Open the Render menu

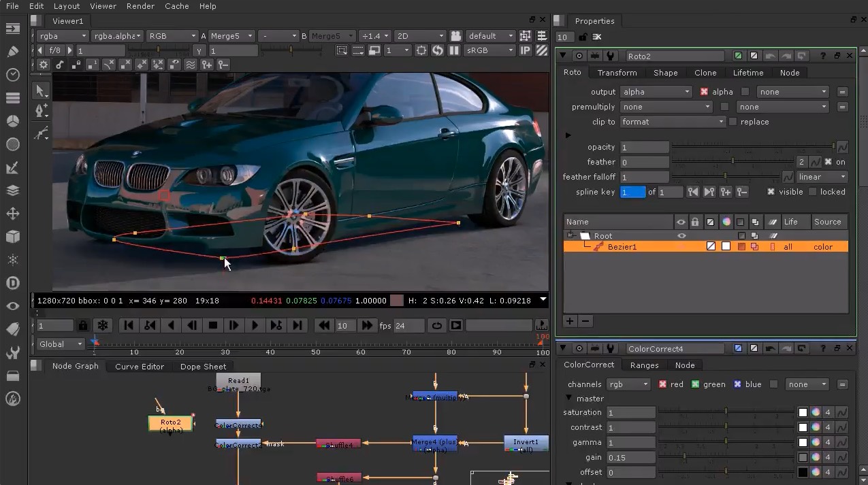click(140, 6)
